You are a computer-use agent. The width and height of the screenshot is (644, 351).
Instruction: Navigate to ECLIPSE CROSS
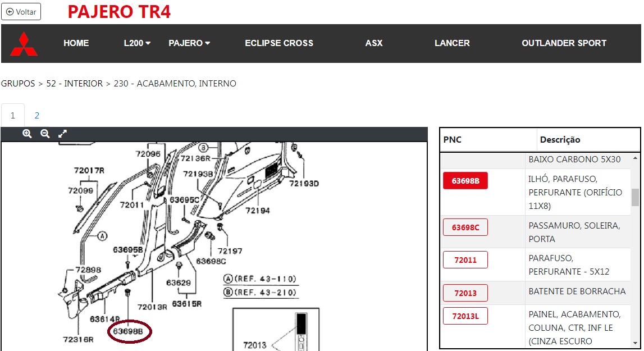tap(279, 43)
